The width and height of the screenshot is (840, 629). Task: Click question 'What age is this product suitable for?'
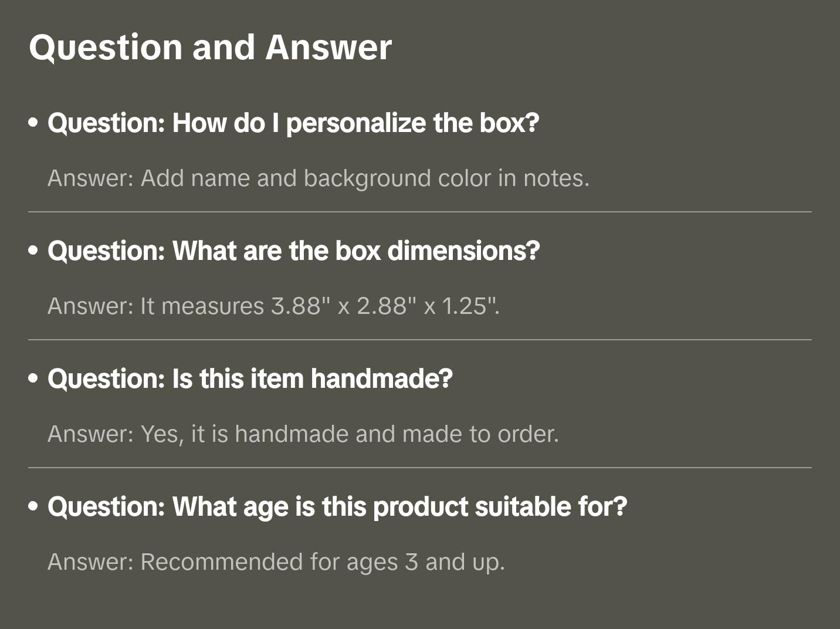tap(337, 507)
